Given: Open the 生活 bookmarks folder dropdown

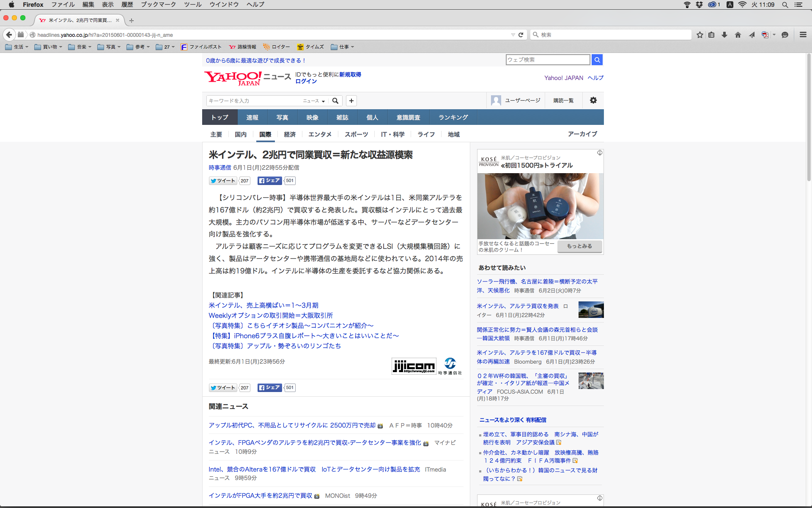Looking at the screenshot, I should (17, 47).
